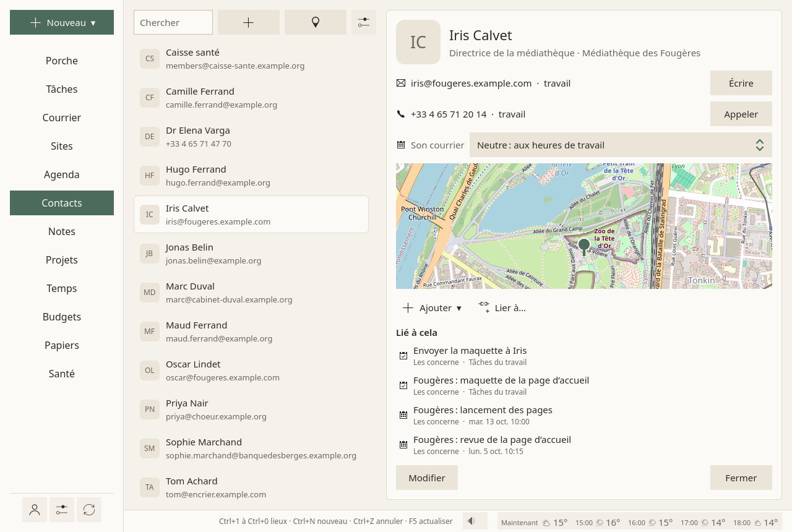Open linked item Fougères : revue de la page d’accueil
Image resolution: width=792 pixels, height=532 pixels.
coord(584,445)
